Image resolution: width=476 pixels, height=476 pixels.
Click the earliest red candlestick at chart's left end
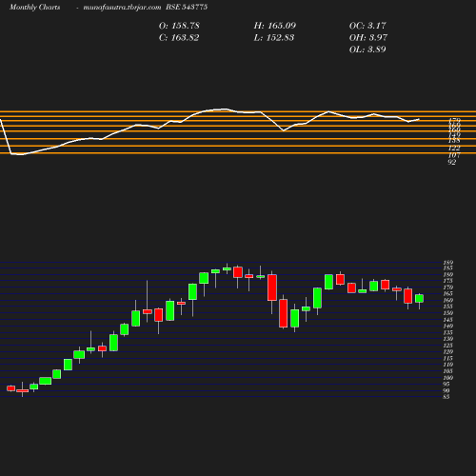point(11,388)
